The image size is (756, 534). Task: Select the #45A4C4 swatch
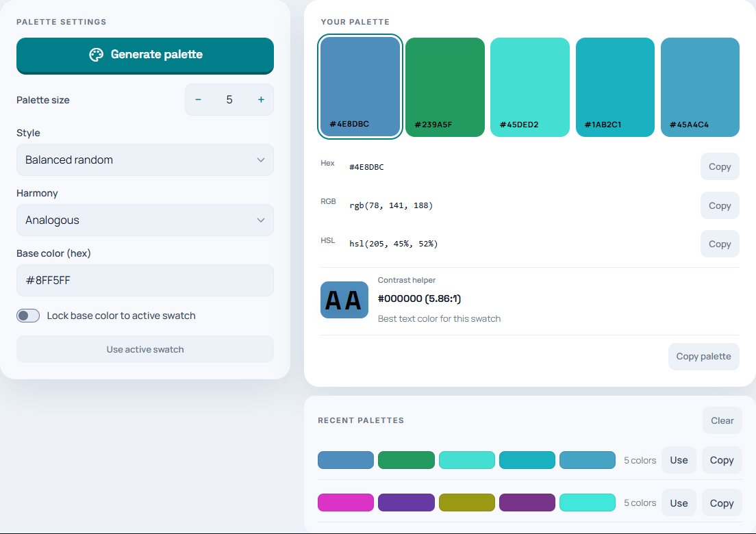[x=700, y=87]
